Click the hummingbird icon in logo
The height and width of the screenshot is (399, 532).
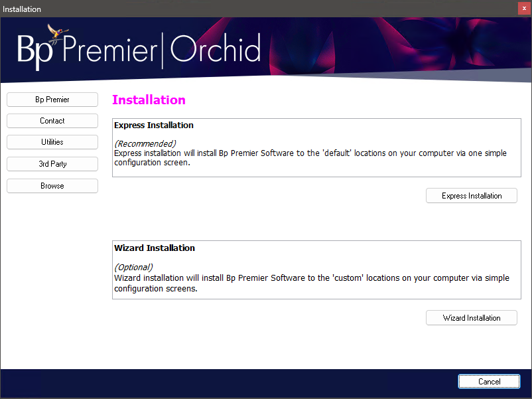point(56,33)
